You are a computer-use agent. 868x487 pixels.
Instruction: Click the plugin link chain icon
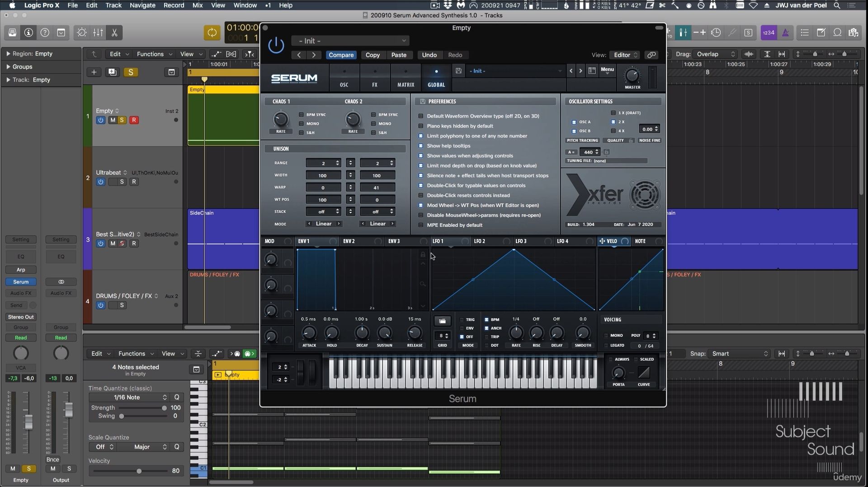(651, 55)
